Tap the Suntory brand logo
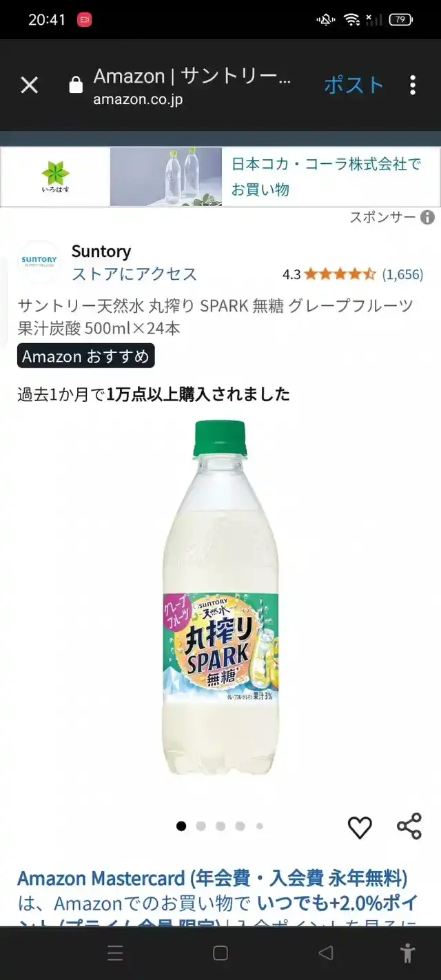Image resolution: width=441 pixels, height=980 pixels. point(39,261)
